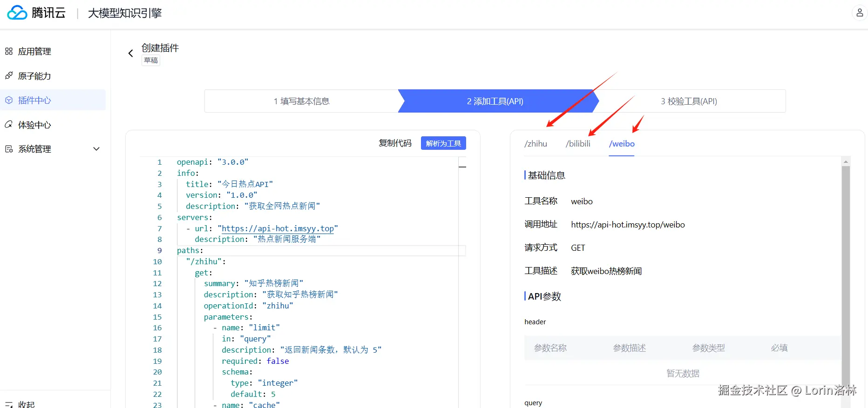Click the 调用地址 value https://api-hot.imsyy.top/weibo
868x408 pixels.
[x=628, y=225]
